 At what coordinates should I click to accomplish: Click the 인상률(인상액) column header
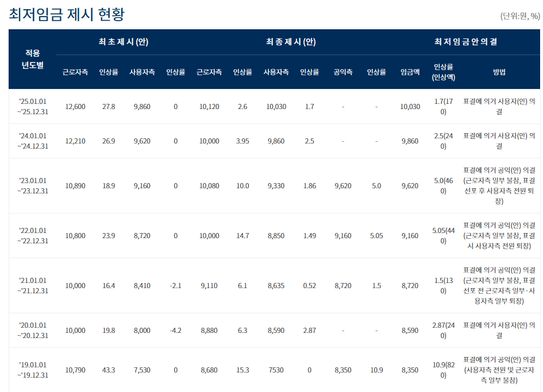443,72
